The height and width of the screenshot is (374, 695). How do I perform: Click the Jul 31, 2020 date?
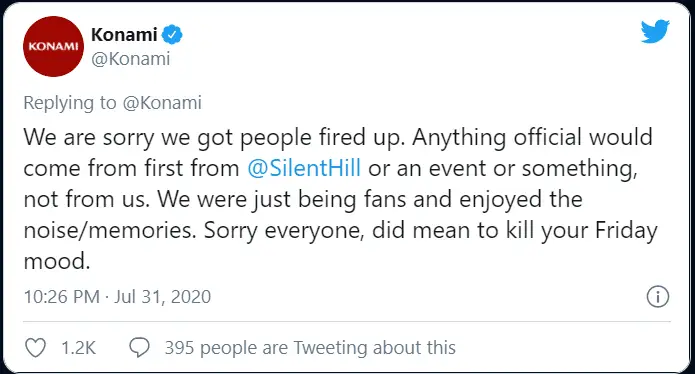[163, 297]
